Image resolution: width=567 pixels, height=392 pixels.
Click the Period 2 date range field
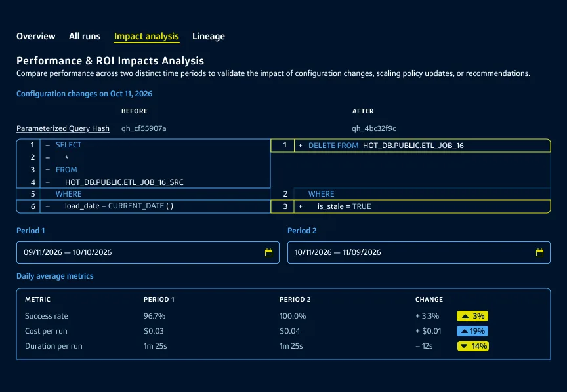pos(419,252)
